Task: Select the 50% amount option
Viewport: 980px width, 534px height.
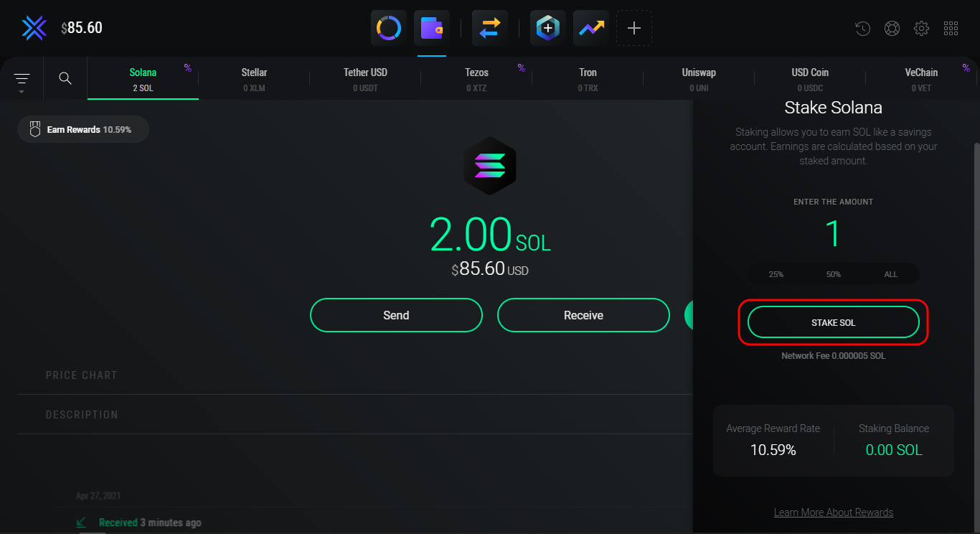Action: point(833,274)
